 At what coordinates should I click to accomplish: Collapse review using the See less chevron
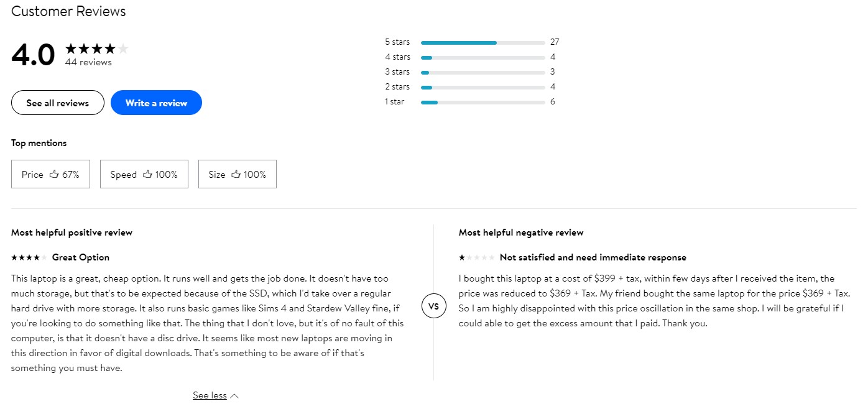click(234, 396)
